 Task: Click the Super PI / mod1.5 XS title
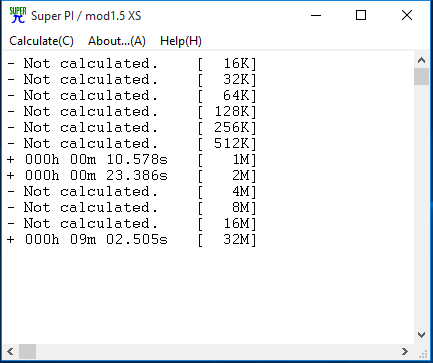coord(86,16)
